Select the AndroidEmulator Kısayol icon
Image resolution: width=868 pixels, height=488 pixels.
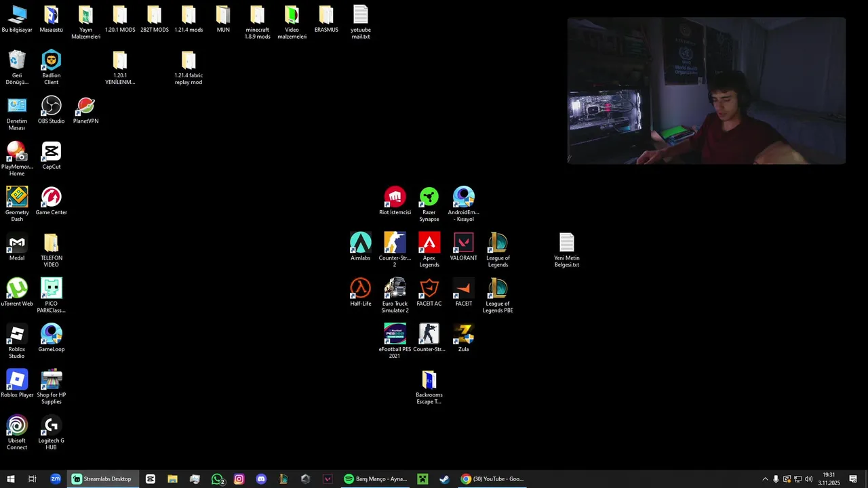[x=464, y=204]
